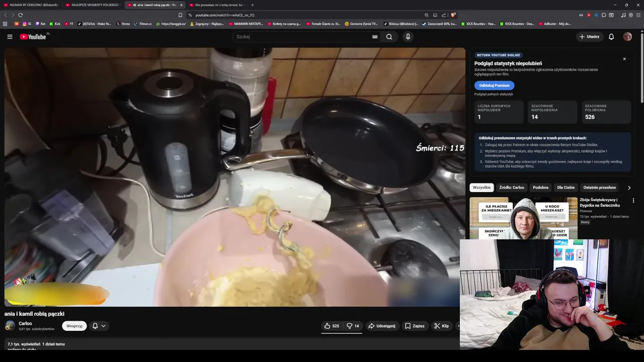Open the AdBuster - Mój do... bookmark
The width and height of the screenshot is (644, 362).
pyautogui.click(x=554, y=24)
